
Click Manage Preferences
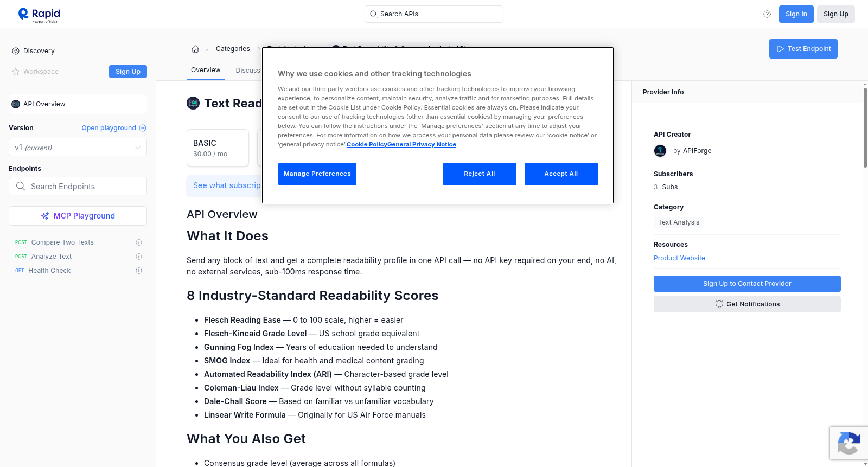(x=317, y=174)
